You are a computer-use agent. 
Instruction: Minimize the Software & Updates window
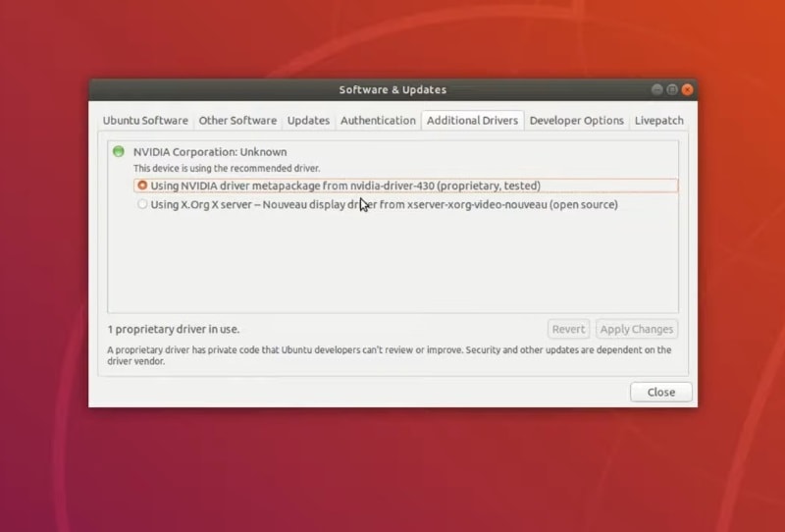tap(656, 89)
